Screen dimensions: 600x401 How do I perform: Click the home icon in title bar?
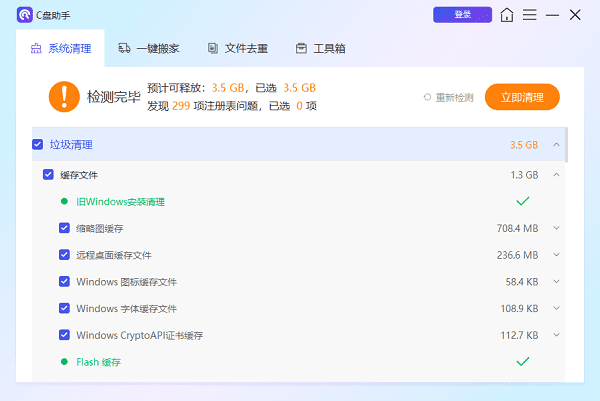(x=508, y=15)
